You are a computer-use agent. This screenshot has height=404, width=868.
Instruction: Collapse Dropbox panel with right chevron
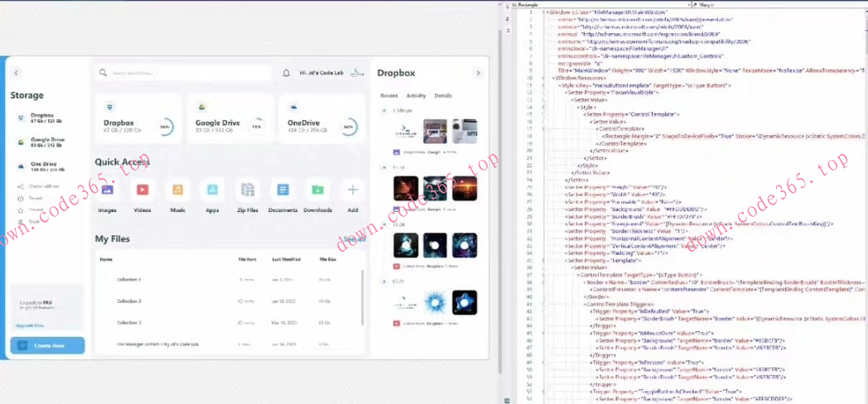[x=478, y=73]
